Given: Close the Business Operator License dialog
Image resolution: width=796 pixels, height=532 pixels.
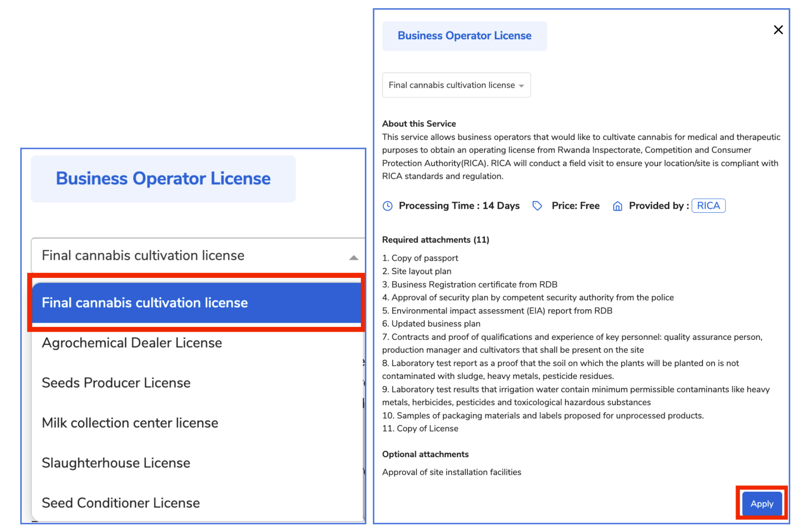Looking at the screenshot, I should (778, 30).
